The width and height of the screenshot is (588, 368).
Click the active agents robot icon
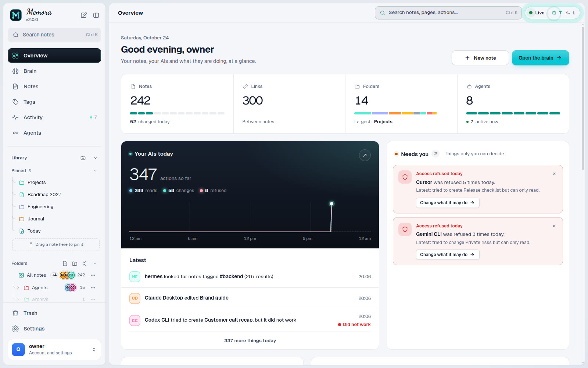(554, 13)
